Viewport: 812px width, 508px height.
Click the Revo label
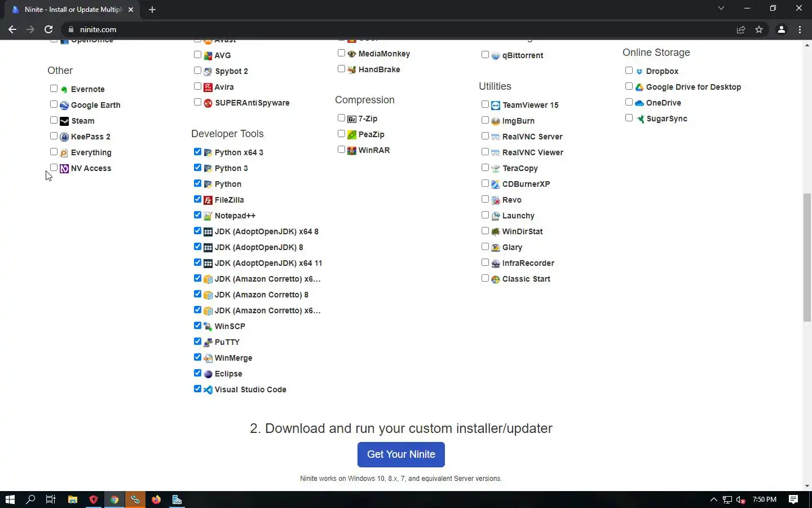[x=512, y=200]
